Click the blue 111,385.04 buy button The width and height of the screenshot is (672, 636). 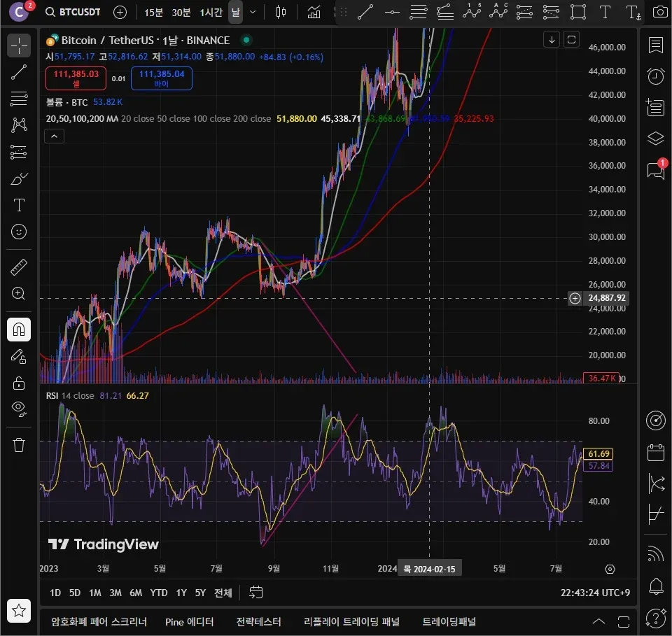[162, 78]
